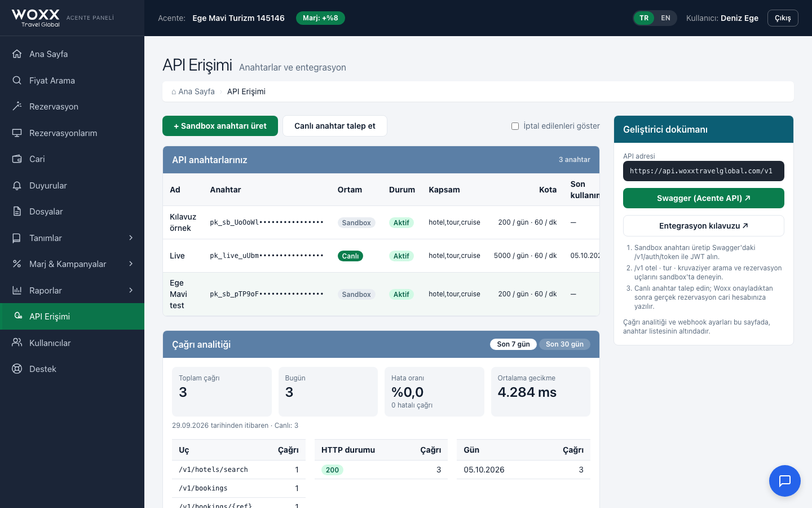This screenshot has height=508, width=812.
Task: Click the API Erişimi key icon
Action: (17, 316)
